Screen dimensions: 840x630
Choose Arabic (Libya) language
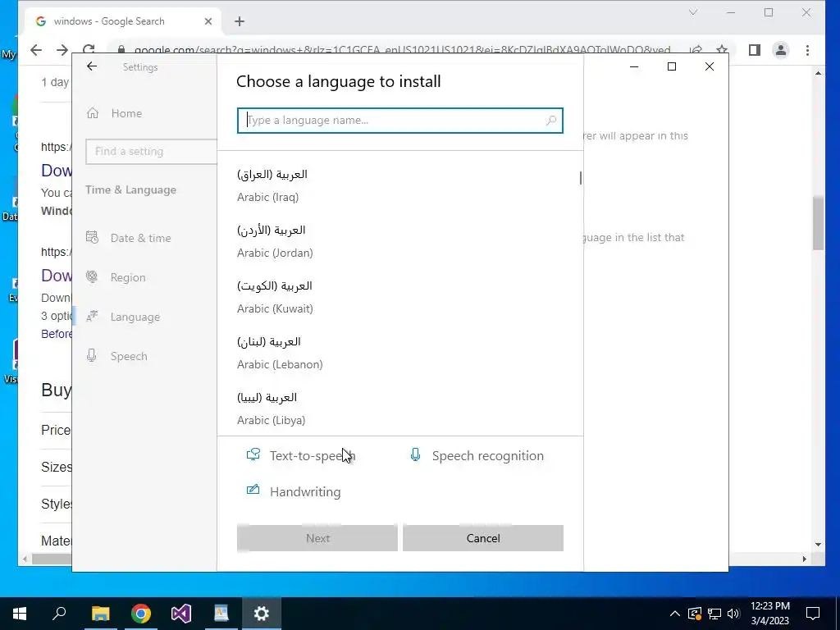coord(399,409)
